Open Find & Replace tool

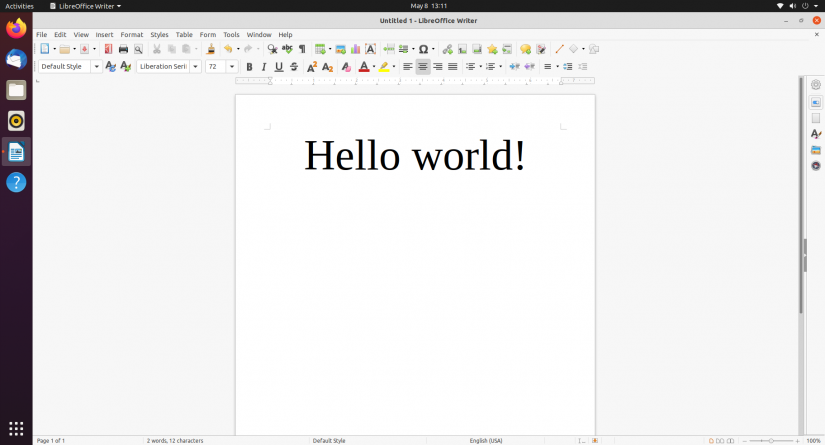pos(272,49)
